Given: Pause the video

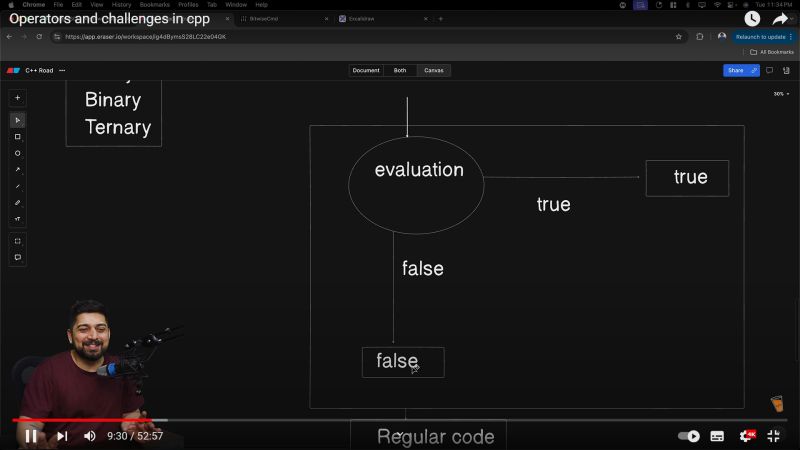Looking at the screenshot, I should 31,436.
